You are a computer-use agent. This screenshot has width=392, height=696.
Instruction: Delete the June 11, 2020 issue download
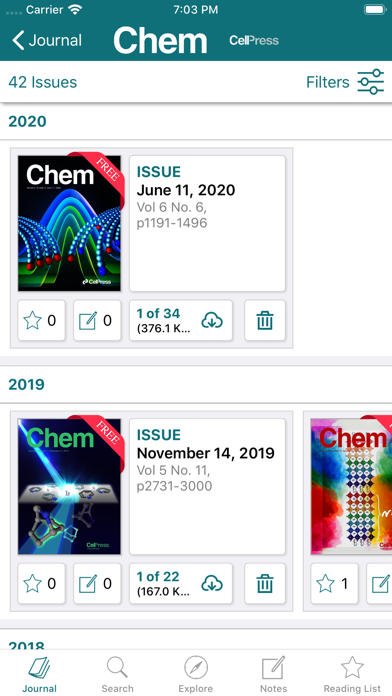coord(265,320)
